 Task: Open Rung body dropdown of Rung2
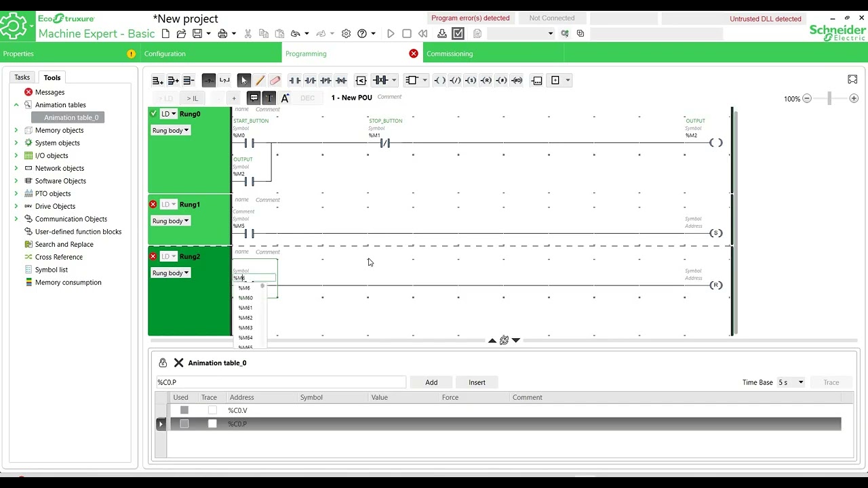click(x=170, y=273)
